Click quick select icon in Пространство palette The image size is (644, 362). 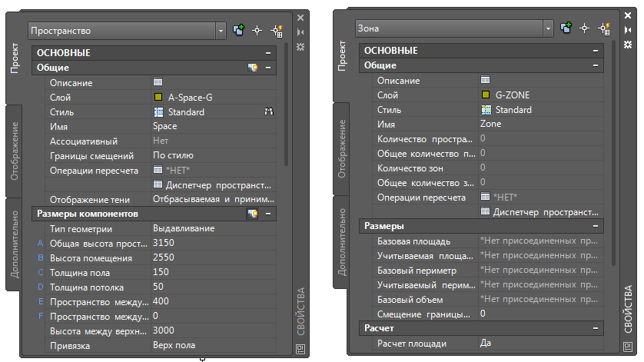[x=277, y=31]
